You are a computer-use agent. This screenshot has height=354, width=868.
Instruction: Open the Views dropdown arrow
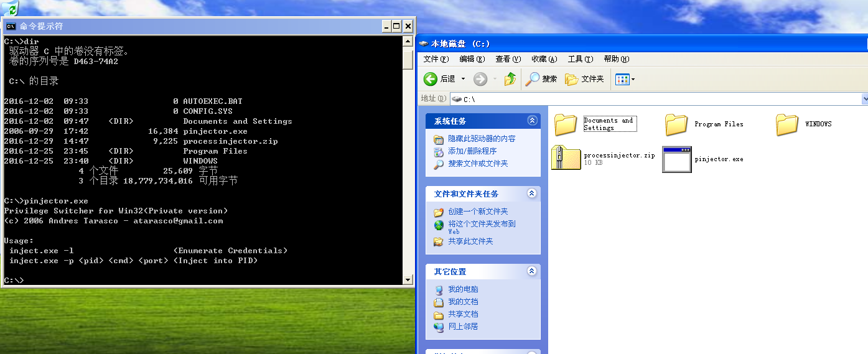(x=633, y=79)
